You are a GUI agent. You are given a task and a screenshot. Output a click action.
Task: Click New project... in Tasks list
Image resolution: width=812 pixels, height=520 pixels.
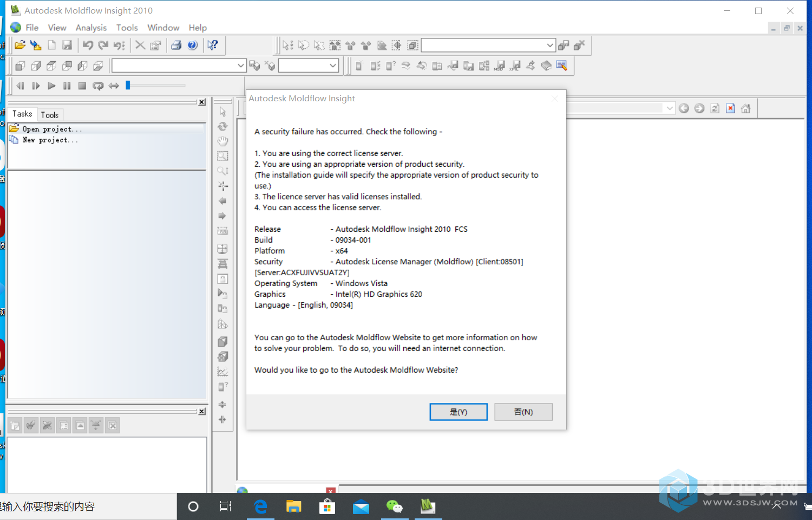[50, 140]
